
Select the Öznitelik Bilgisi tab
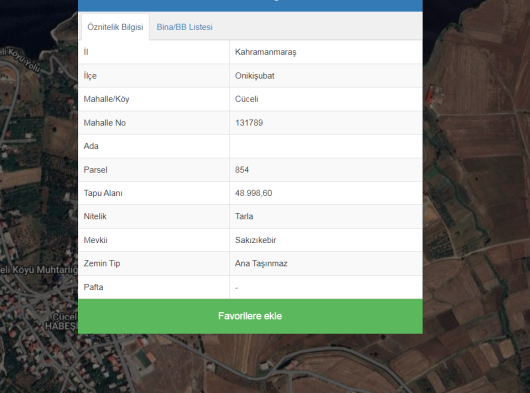115,27
